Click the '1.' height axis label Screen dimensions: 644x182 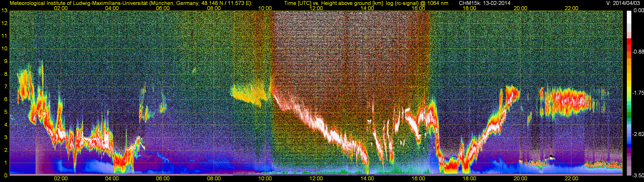(6, 163)
